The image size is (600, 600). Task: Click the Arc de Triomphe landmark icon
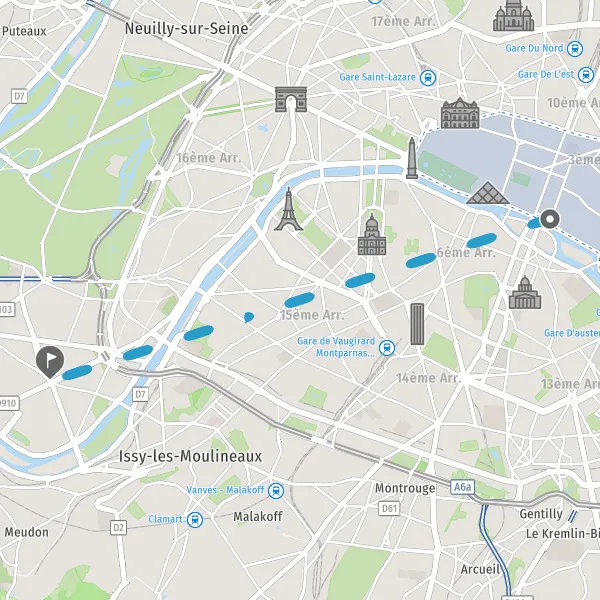291,99
